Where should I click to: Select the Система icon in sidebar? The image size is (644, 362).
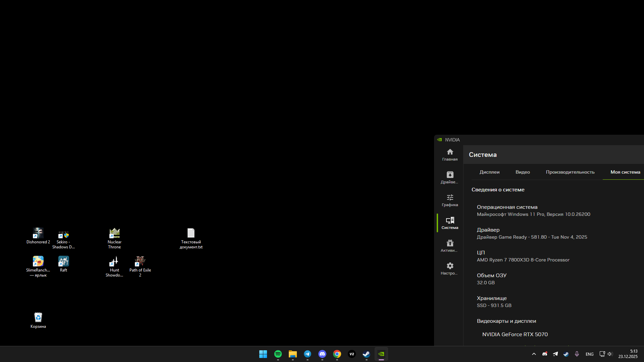click(x=450, y=223)
